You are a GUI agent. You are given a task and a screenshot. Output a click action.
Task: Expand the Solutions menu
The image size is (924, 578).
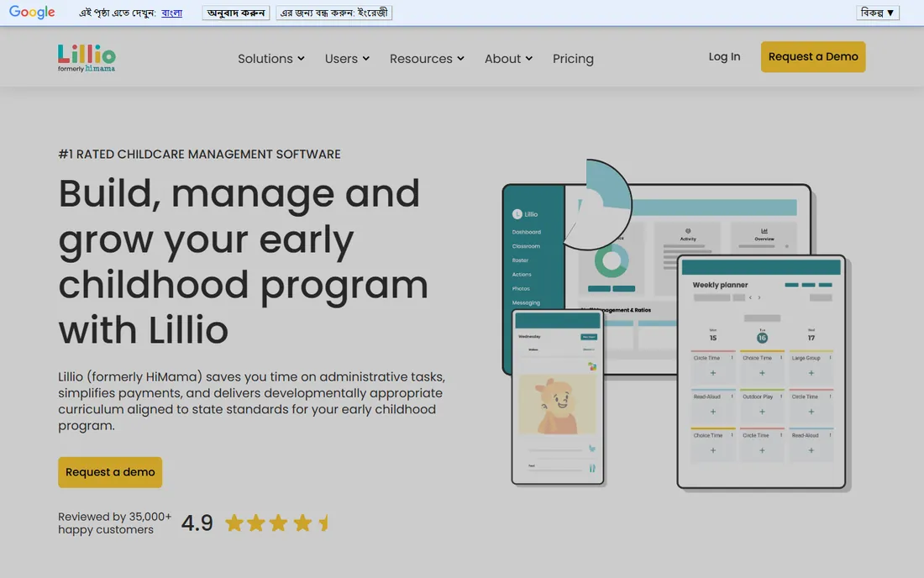(271, 58)
